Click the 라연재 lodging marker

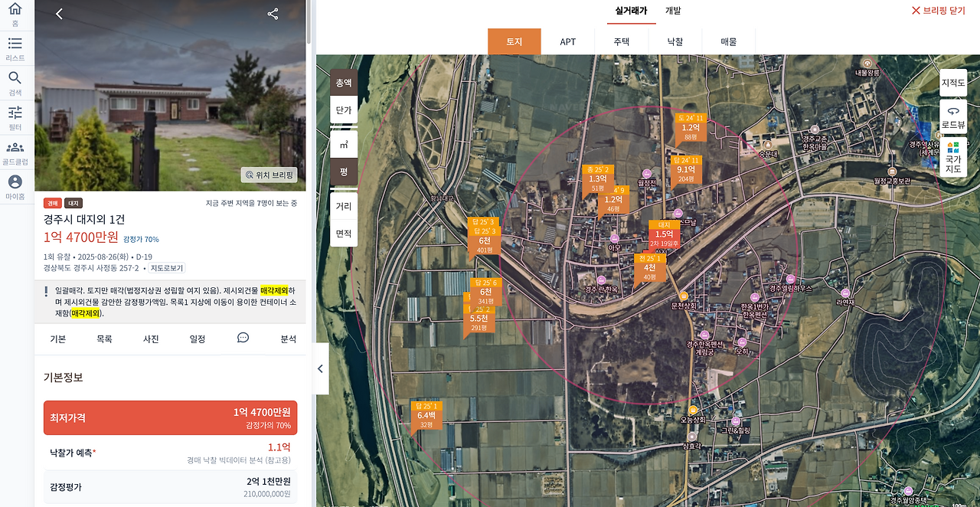coord(846,293)
